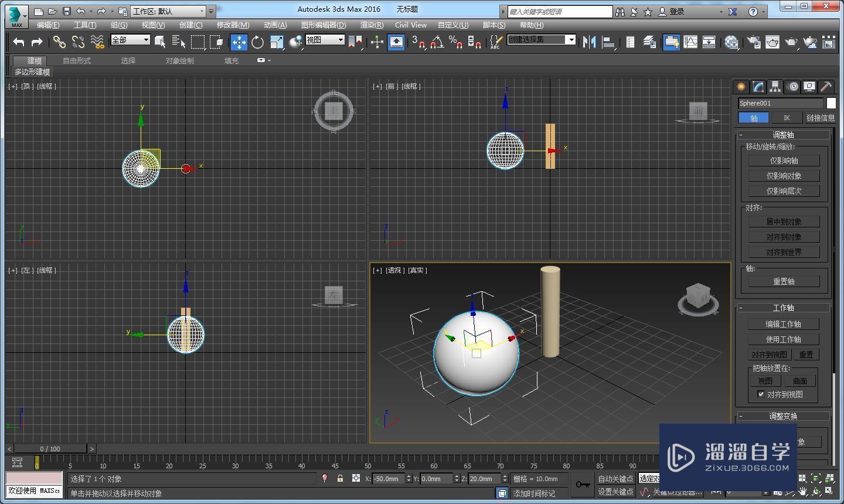Toggle the selection lock icon
The height and width of the screenshot is (504, 844).
340,479
